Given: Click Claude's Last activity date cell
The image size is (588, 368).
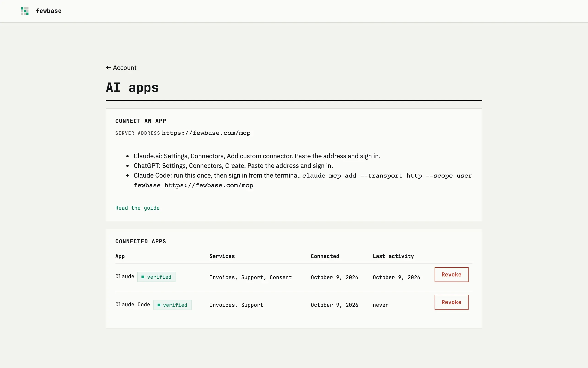Looking at the screenshot, I should [x=396, y=277].
